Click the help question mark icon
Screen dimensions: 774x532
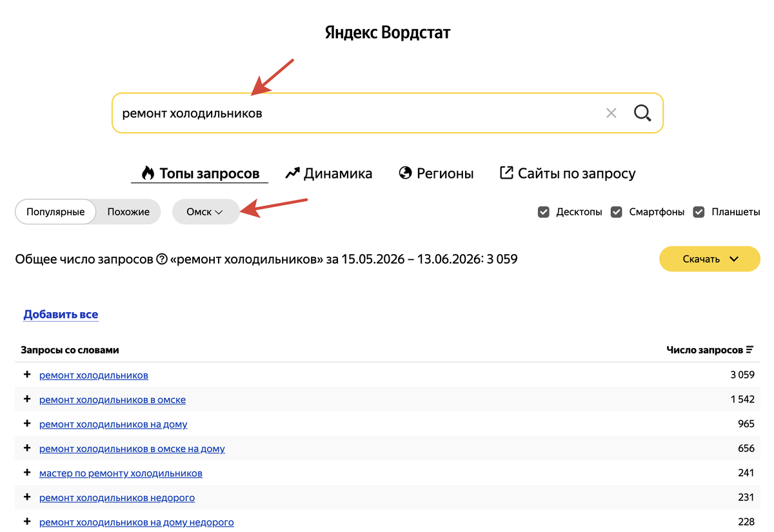162,259
